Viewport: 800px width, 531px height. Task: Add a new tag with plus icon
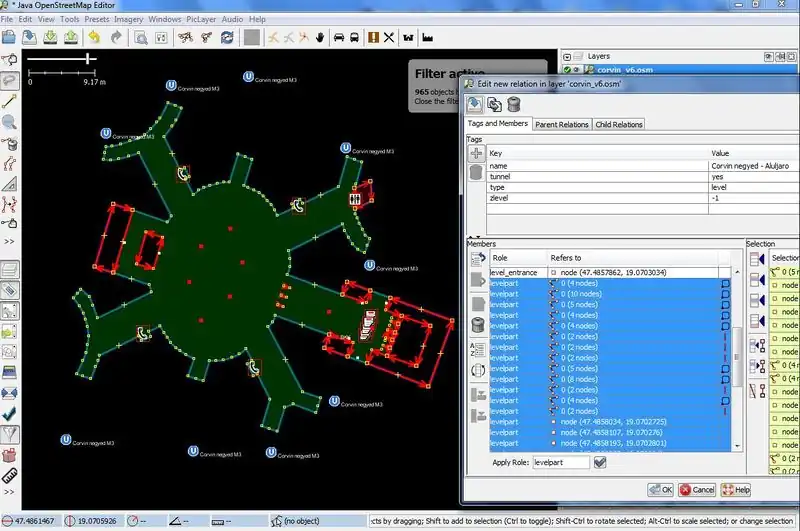point(477,154)
